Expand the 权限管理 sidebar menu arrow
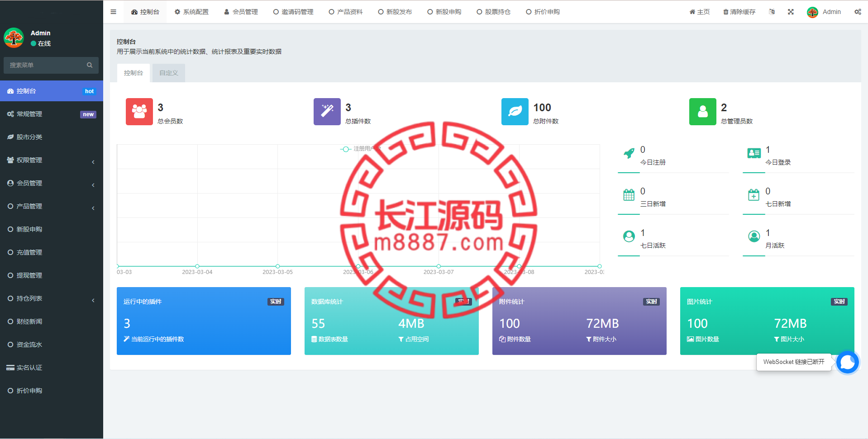868x439 pixels. pos(93,162)
